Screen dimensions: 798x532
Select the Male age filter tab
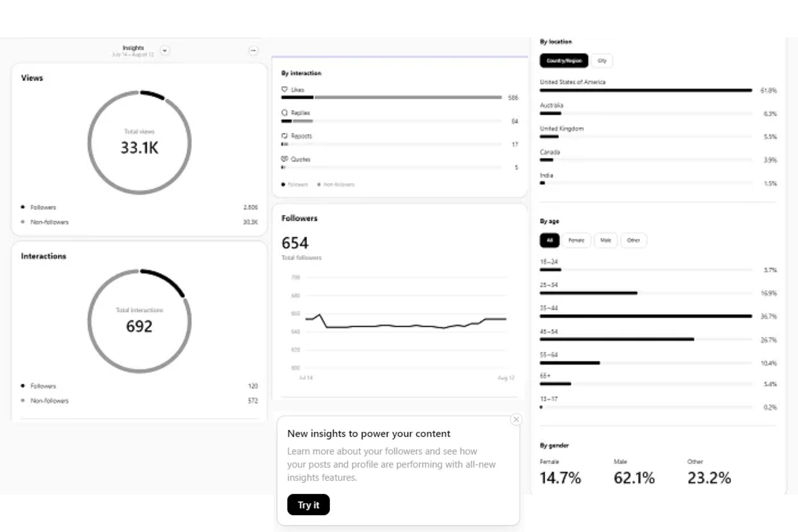point(605,240)
